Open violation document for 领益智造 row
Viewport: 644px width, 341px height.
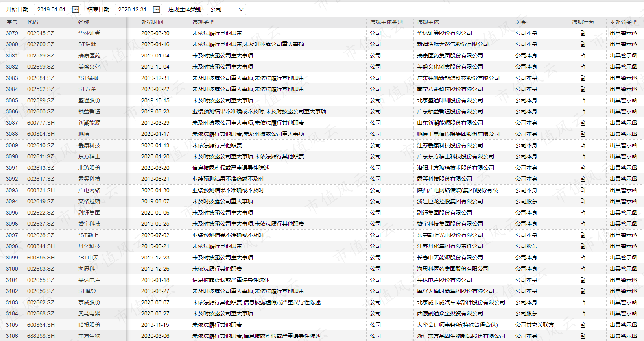(x=583, y=111)
